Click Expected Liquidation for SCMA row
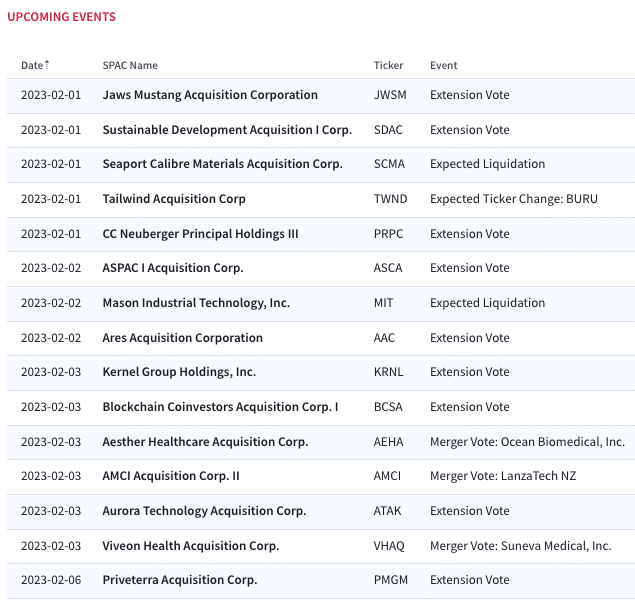Image resolution: width=635 pixels, height=603 pixels. click(487, 164)
